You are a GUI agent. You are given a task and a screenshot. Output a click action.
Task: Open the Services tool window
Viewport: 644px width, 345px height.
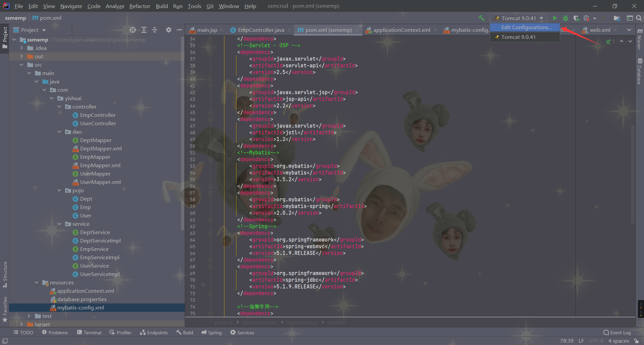point(242,332)
